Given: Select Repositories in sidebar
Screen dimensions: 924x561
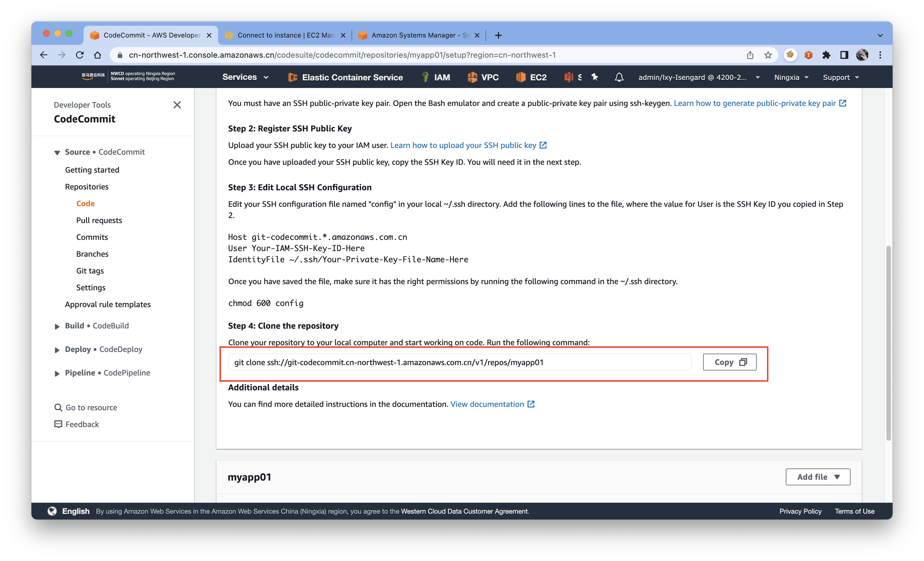Looking at the screenshot, I should point(87,187).
